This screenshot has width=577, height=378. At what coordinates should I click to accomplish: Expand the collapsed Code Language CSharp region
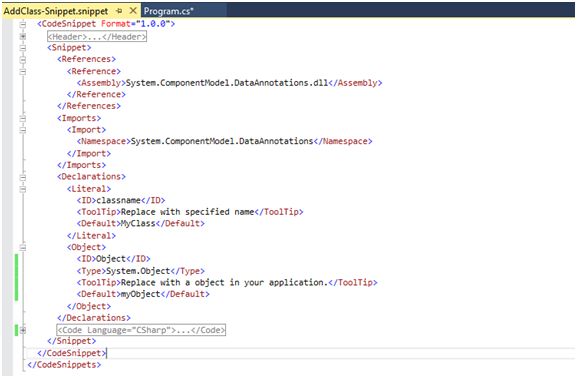pos(23,330)
